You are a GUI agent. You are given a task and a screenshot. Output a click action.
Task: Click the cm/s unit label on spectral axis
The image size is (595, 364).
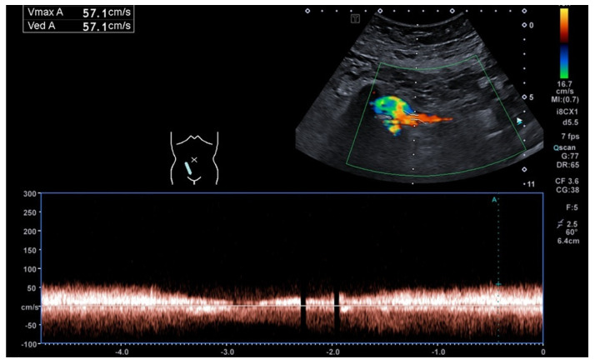point(30,307)
